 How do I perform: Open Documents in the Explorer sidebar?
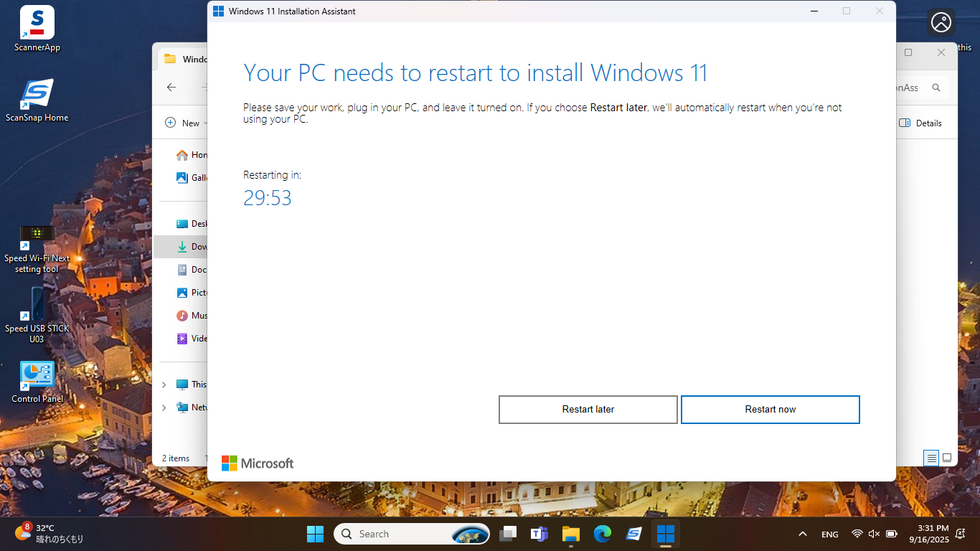tap(192, 270)
